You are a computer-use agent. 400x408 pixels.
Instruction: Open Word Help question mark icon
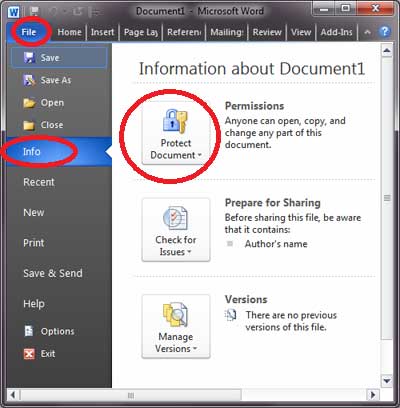pos(384,32)
